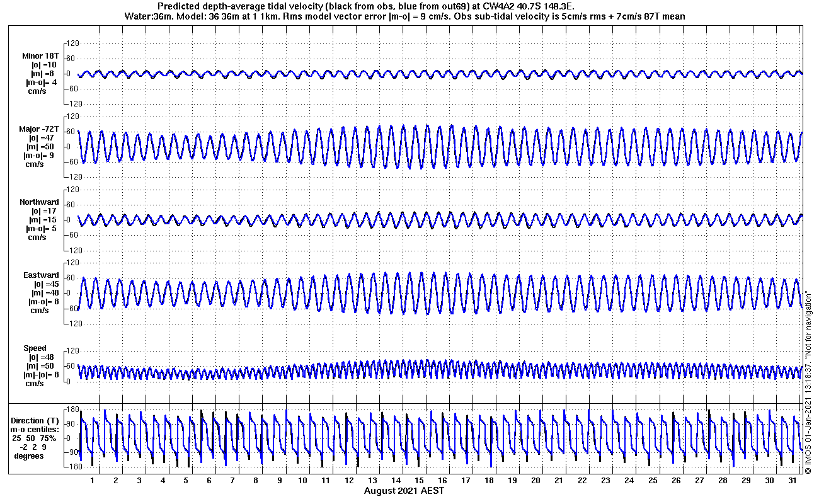Click the '|m| =48' value in Eastward panel
This screenshot has height=504, width=819.
pyautogui.click(x=46, y=293)
